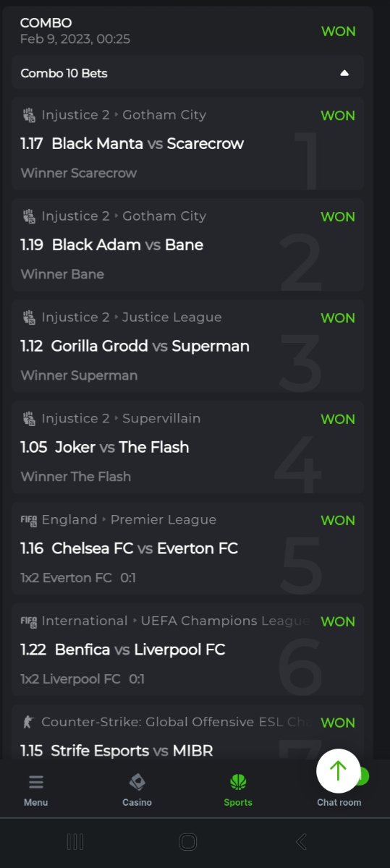
Task: Tap the FIFA icon on UEFA Champions League bet
Action: pos(29,621)
